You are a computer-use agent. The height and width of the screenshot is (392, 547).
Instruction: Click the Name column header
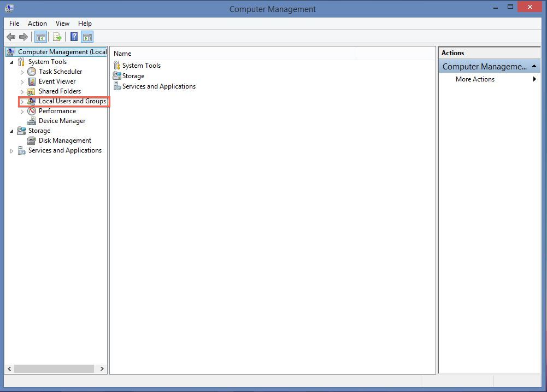point(233,54)
